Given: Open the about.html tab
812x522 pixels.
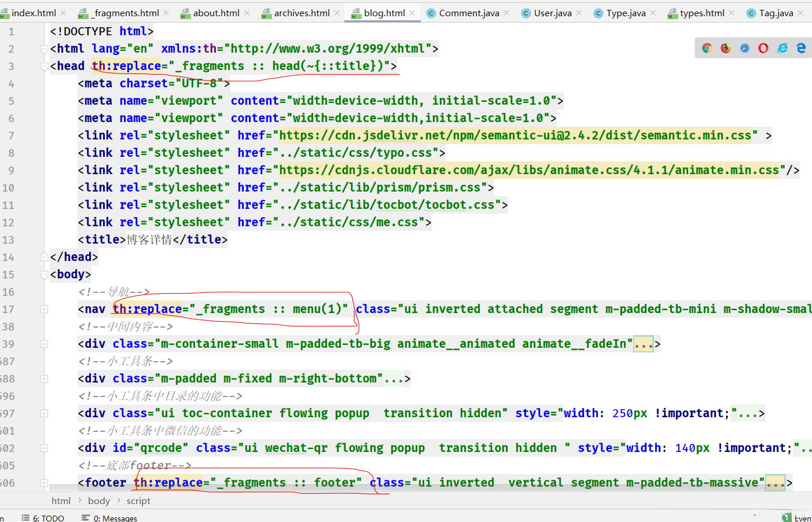Looking at the screenshot, I should (216, 13).
